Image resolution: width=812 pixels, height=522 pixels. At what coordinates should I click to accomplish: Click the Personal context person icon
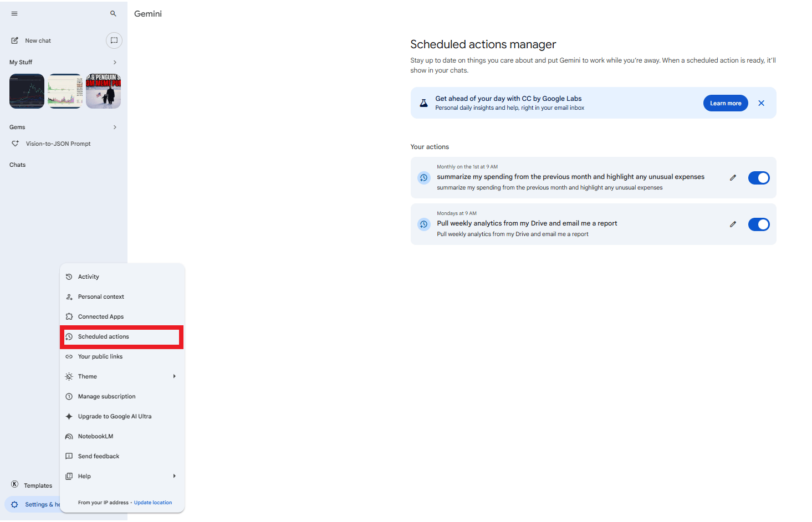point(69,296)
